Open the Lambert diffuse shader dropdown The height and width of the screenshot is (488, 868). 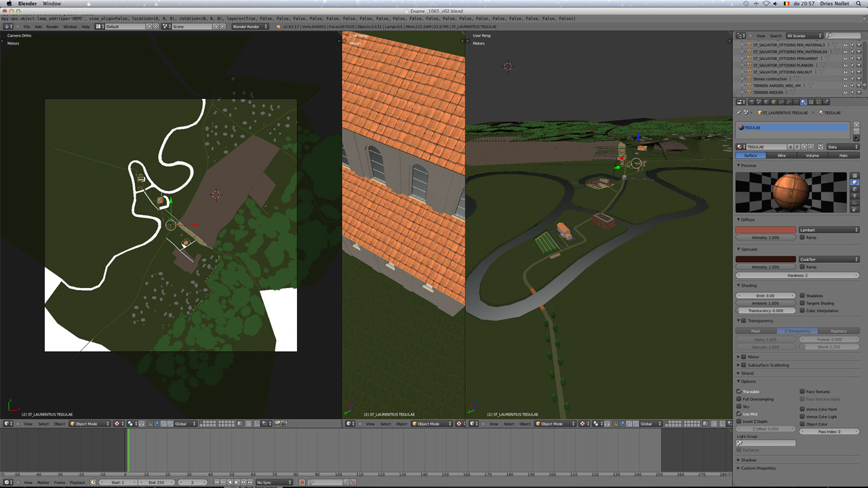coord(829,230)
